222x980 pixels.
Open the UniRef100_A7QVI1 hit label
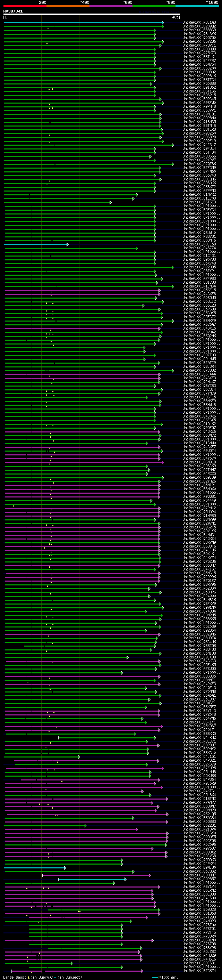(199, 45)
